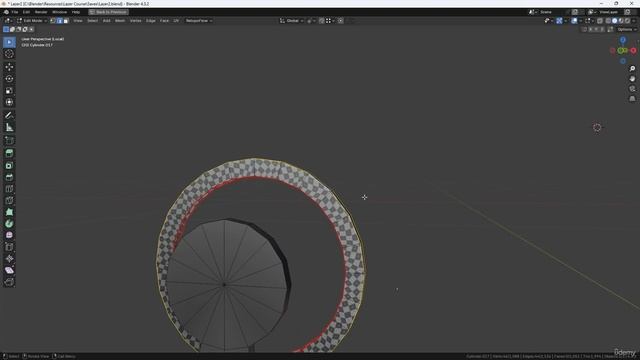Toggle show overlays button
The width and height of the screenshot is (640, 360).
click(574, 20)
